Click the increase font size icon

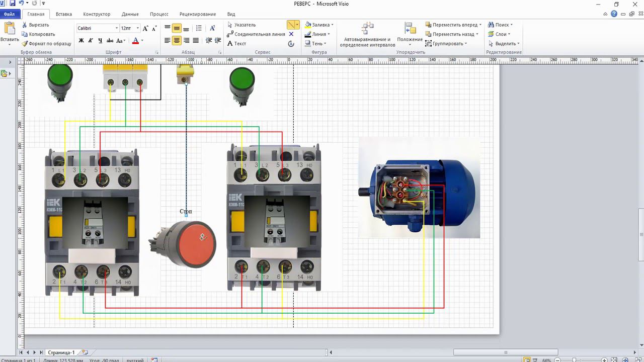[x=145, y=28]
